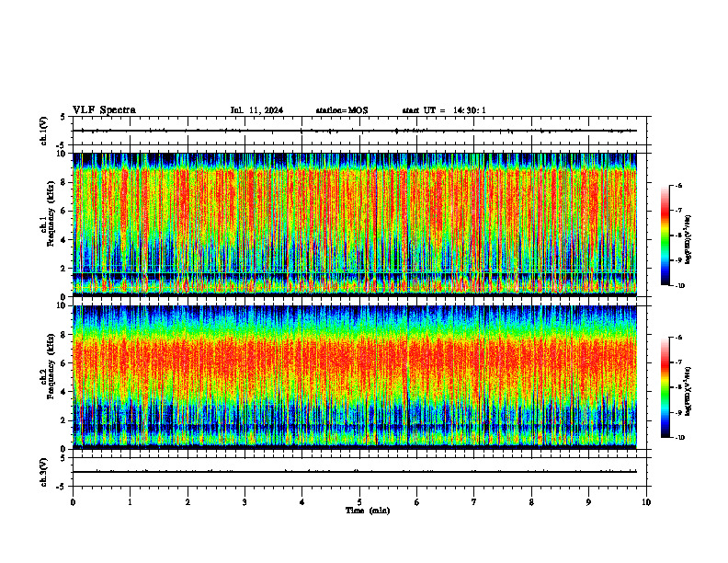
Task: Click the "-8" label on ch.2 colorbar
Action: click(678, 388)
